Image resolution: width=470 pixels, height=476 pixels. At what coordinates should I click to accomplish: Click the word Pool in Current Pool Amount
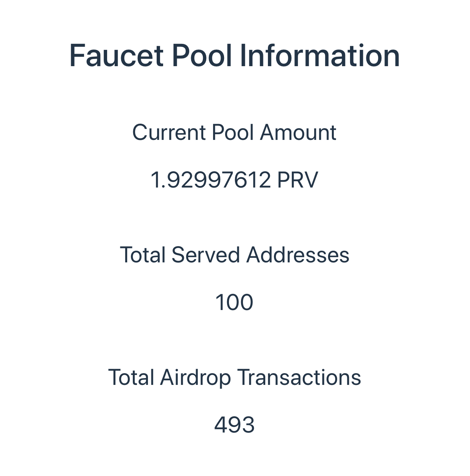coord(233,133)
